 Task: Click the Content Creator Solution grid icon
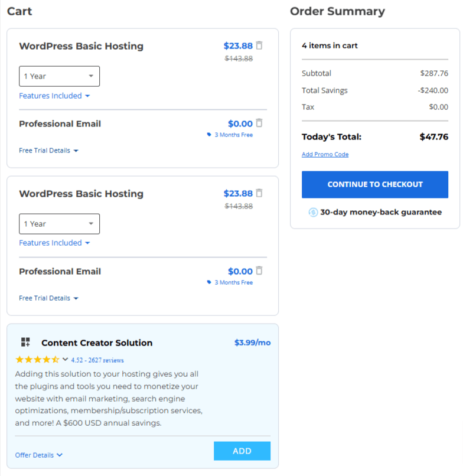pos(25,343)
